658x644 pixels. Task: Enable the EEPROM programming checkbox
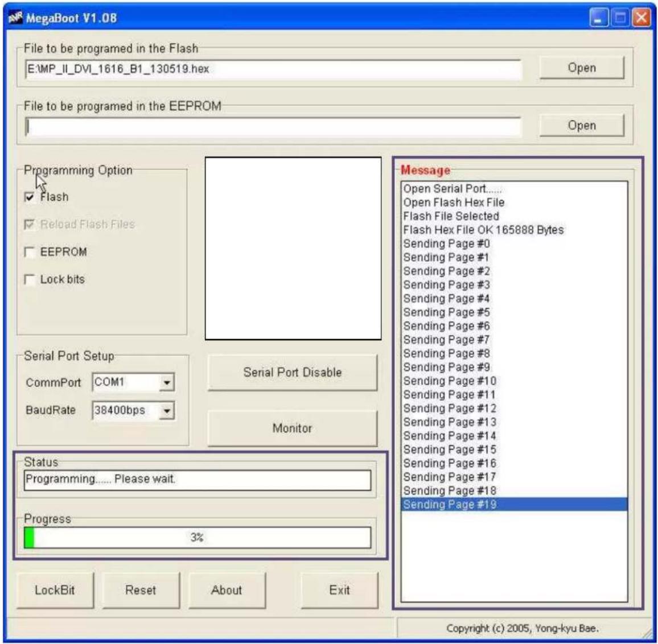[x=30, y=252]
